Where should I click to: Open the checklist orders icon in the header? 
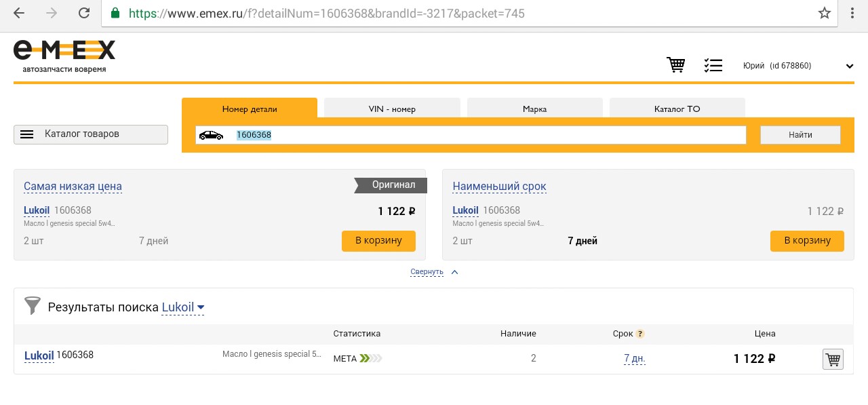coord(713,65)
